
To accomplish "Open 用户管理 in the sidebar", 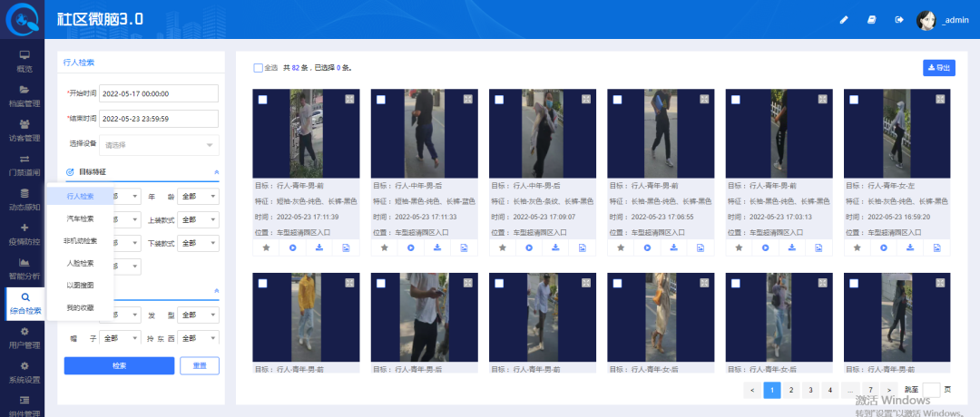I will coord(24,338).
